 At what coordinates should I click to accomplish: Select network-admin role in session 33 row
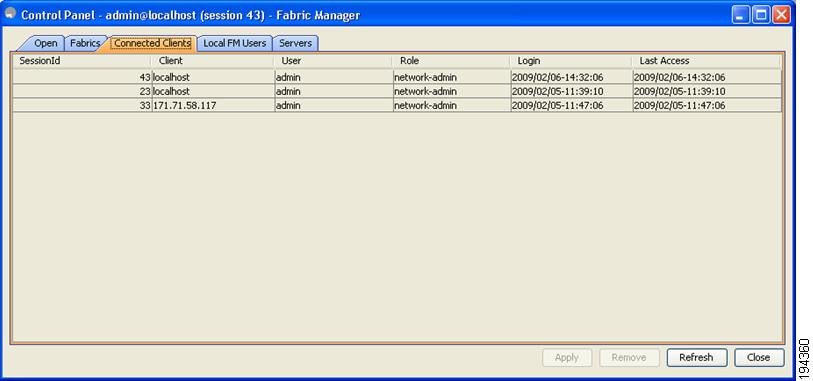[x=451, y=105]
